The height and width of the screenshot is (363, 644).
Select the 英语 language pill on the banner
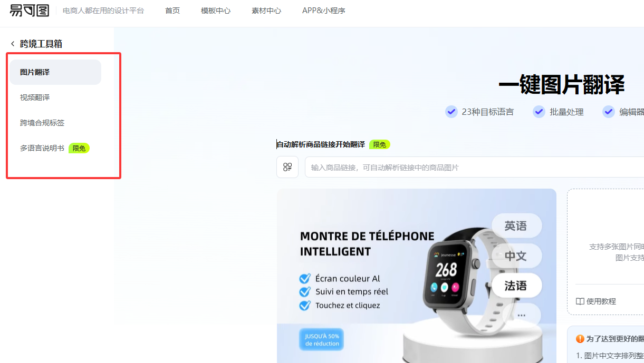(516, 226)
